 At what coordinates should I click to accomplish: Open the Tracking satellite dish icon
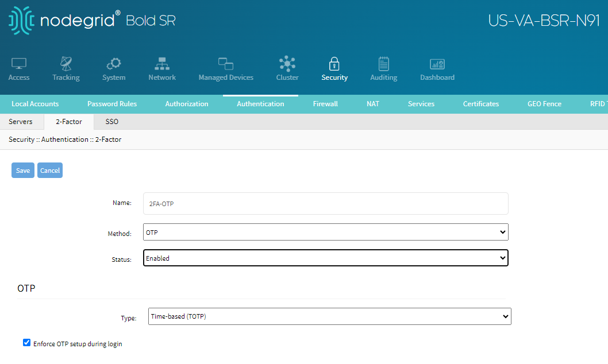[x=66, y=64]
